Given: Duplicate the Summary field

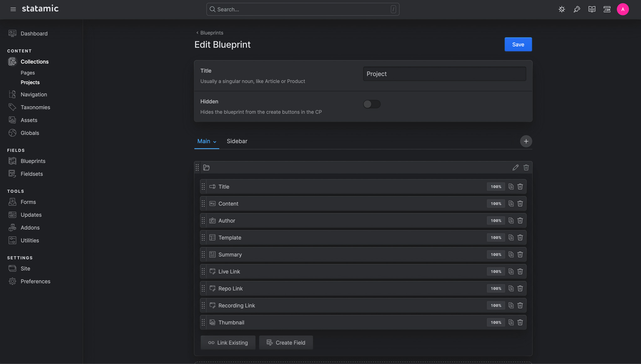Looking at the screenshot, I should click(x=511, y=254).
